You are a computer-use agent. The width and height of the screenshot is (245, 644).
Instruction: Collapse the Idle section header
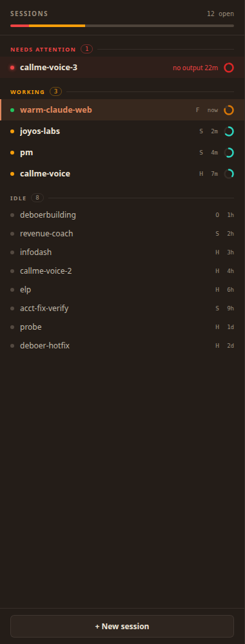coord(122,198)
